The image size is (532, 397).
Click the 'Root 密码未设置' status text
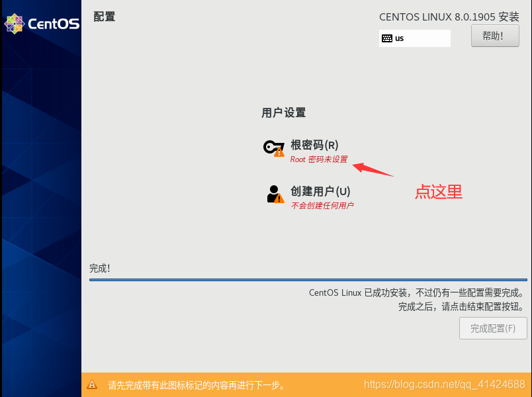319,159
